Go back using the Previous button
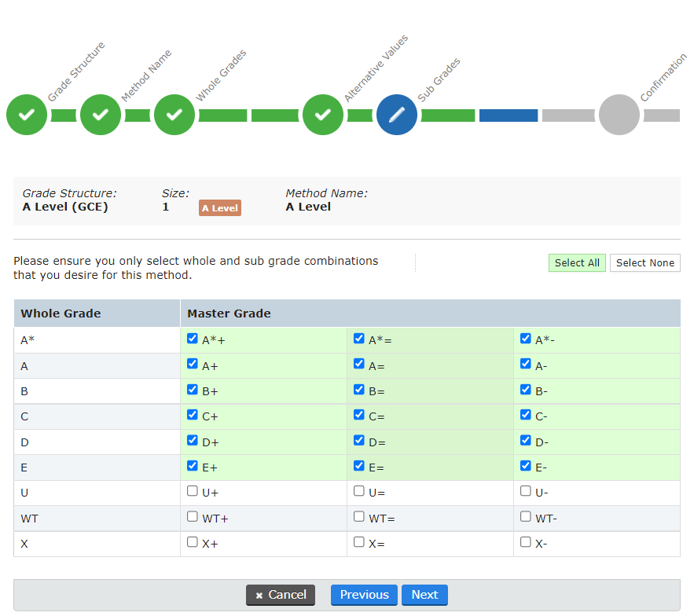 364,595
